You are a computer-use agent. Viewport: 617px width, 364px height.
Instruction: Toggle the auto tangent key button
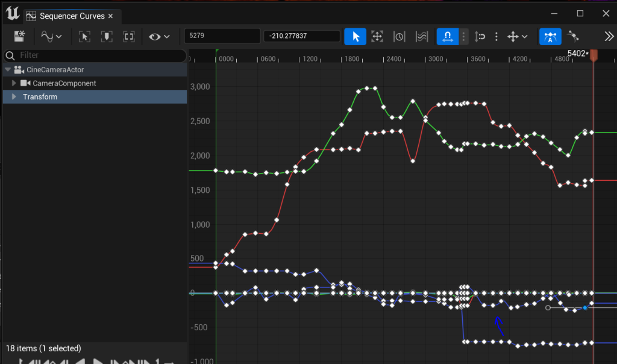[550, 36]
